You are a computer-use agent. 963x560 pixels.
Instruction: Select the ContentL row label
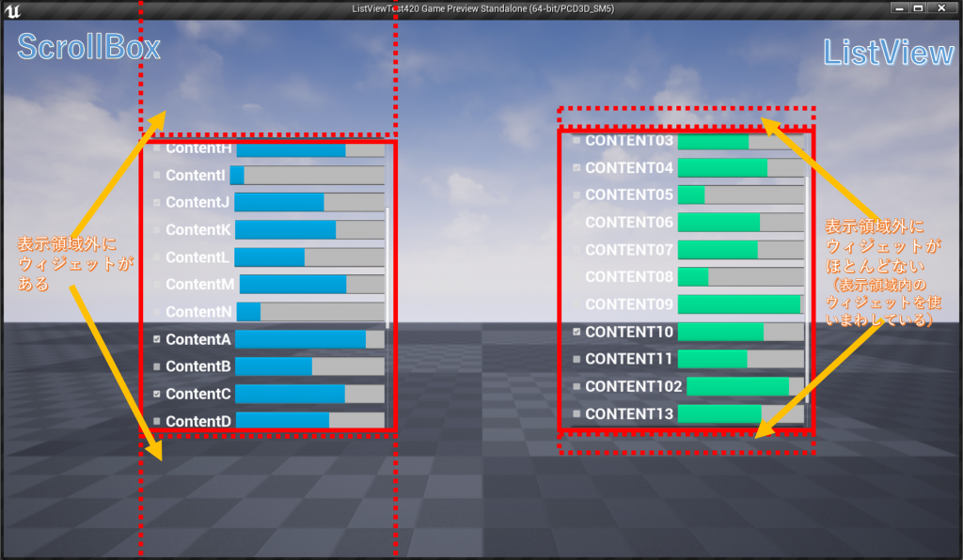click(x=197, y=257)
